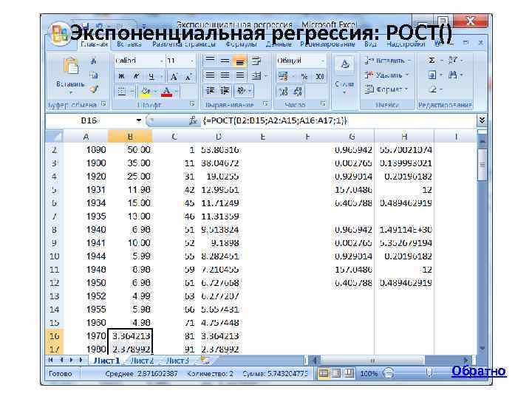This screenshot has width=532, height=399.
Task: Apply comma style 000 button
Action: coord(320,77)
